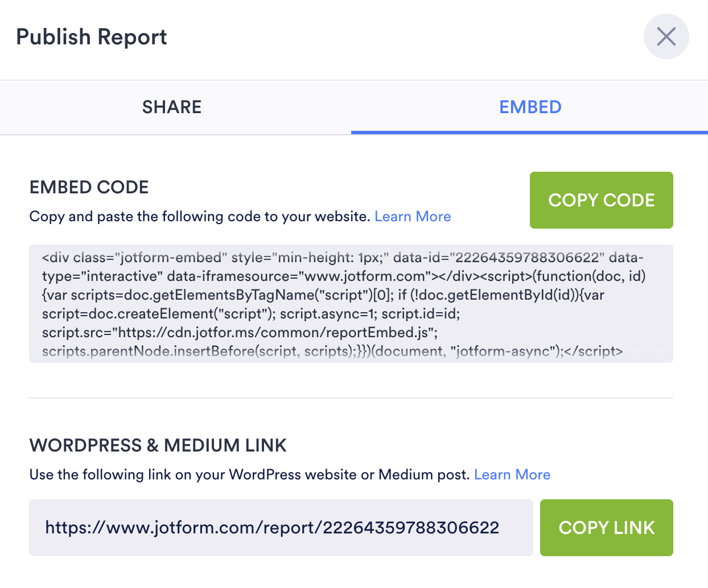Switch to the SHARE tab
The width and height of the screenshot is (708, 588).
click(x=172, y=107)
